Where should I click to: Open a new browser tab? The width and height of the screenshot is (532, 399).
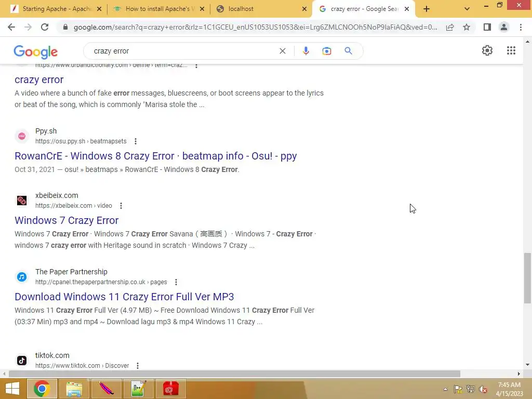pyautogui.click(x=427, y=9)
